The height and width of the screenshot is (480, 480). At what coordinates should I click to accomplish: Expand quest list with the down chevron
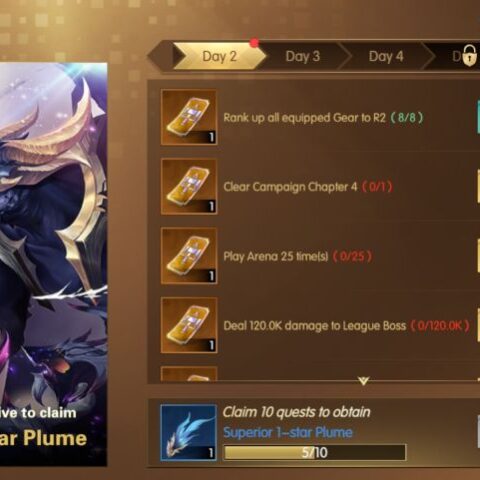click(x=363, y=381)
